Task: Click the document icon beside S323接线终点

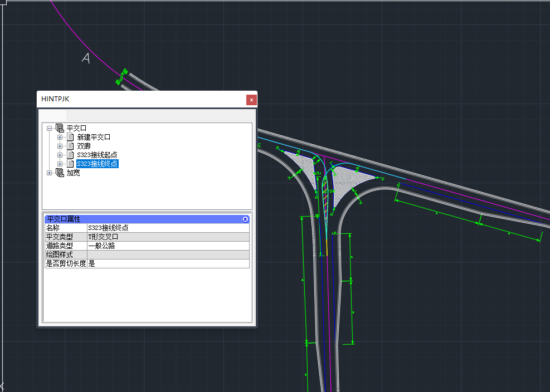Action: (70, 164)
